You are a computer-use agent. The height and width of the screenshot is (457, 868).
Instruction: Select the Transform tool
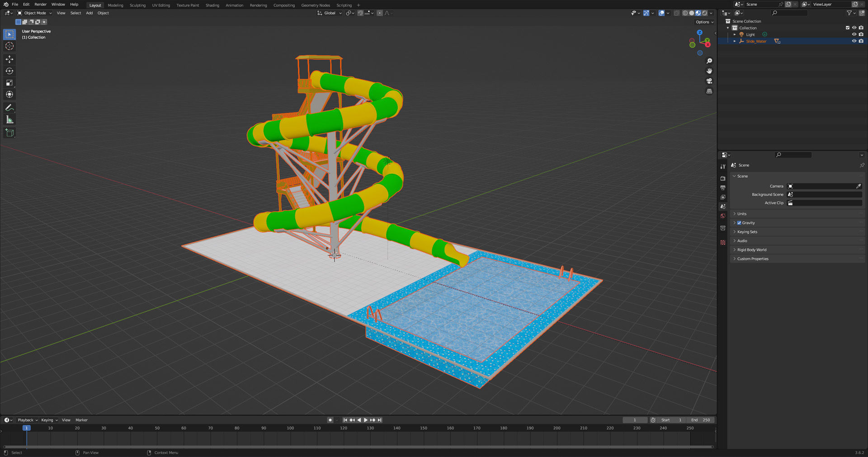9,95
